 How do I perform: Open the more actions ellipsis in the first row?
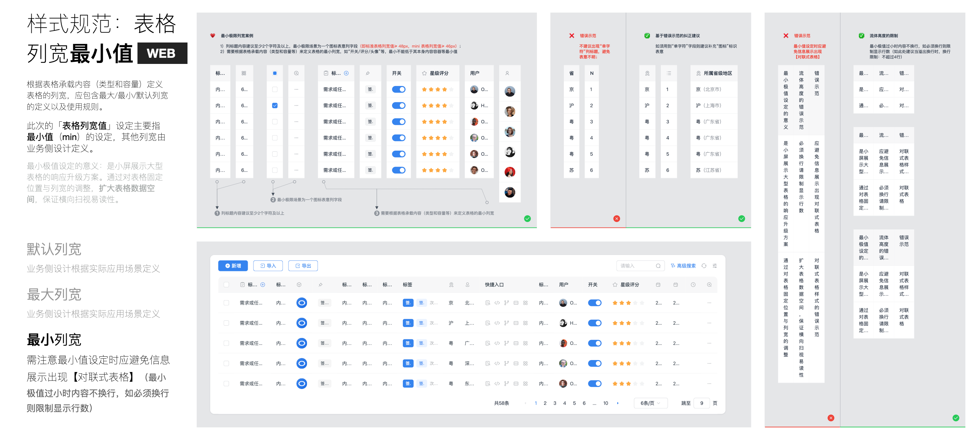pyautogui.click(x=709, y=303)
